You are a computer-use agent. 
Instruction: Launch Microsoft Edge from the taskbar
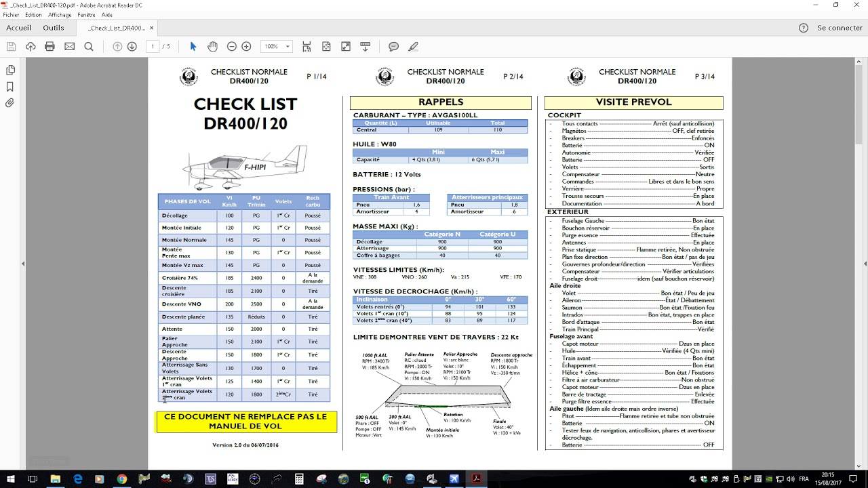pyautogui.click(x=78, y=479)
